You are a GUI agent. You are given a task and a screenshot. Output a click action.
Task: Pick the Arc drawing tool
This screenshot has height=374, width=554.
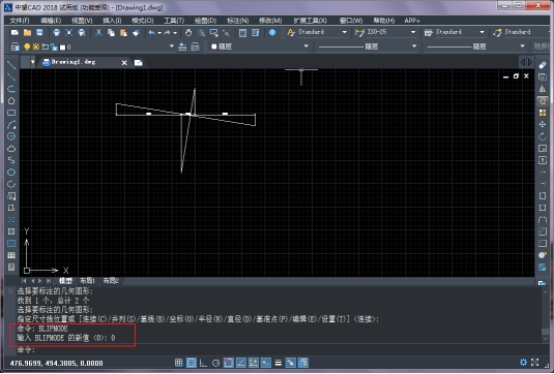point(11,125)
